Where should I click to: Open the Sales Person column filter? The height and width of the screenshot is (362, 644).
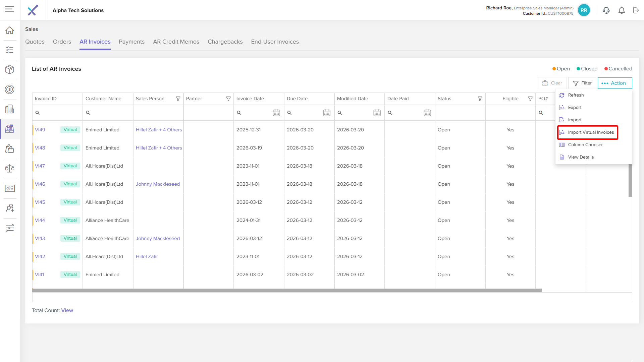(178, 99)
